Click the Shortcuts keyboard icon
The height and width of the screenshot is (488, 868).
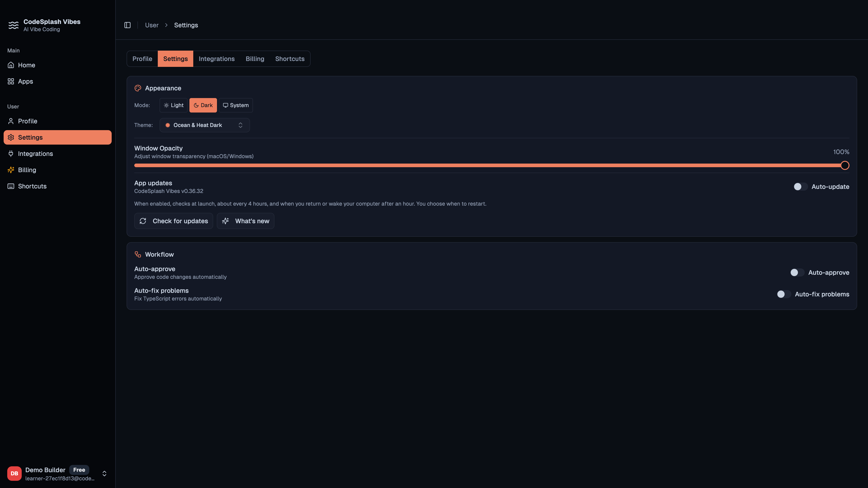(x=11, y=186)
